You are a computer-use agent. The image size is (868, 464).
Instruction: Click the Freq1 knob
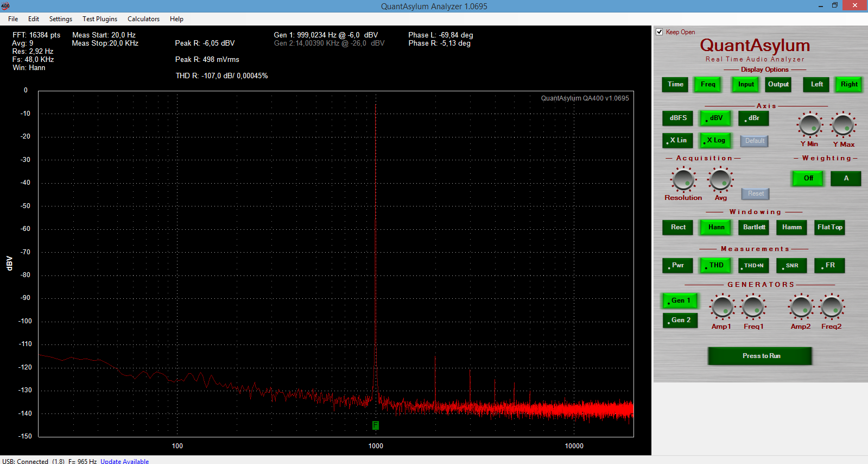click(753, 308)
